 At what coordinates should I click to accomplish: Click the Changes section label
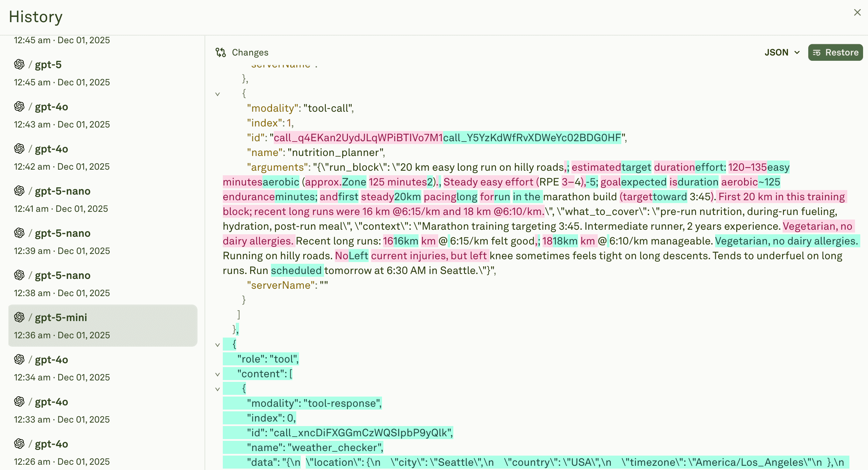[x=250, y=52]
